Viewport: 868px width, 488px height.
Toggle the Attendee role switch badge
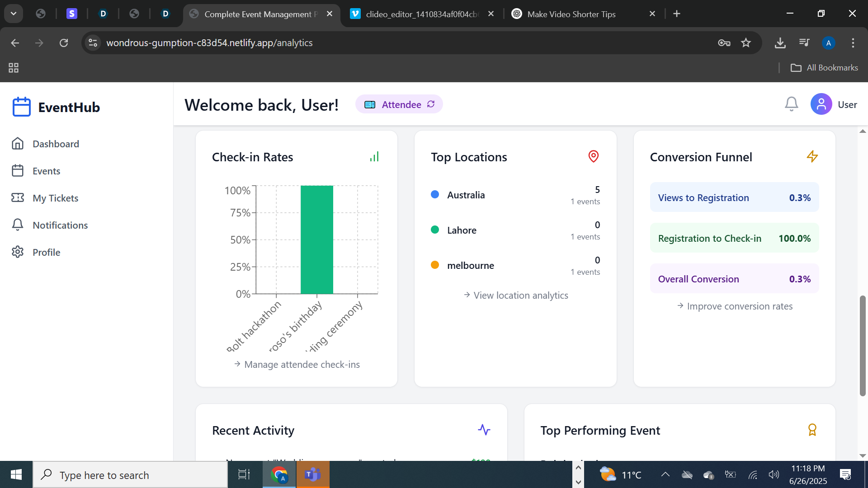coord(399,104)
